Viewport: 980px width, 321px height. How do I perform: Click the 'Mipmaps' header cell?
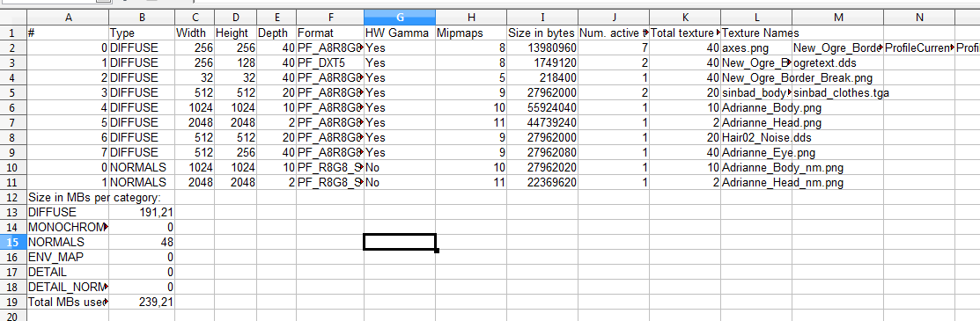coord(470,33)
